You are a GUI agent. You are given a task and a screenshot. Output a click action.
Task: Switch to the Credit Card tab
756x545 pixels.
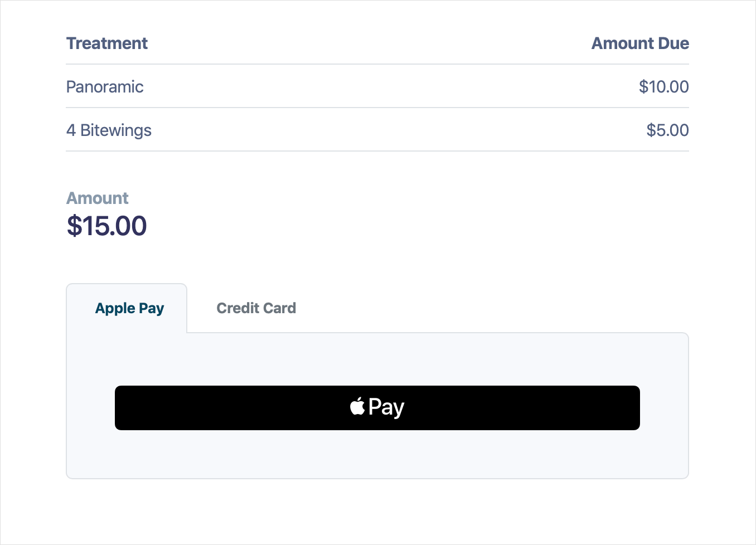256,308
